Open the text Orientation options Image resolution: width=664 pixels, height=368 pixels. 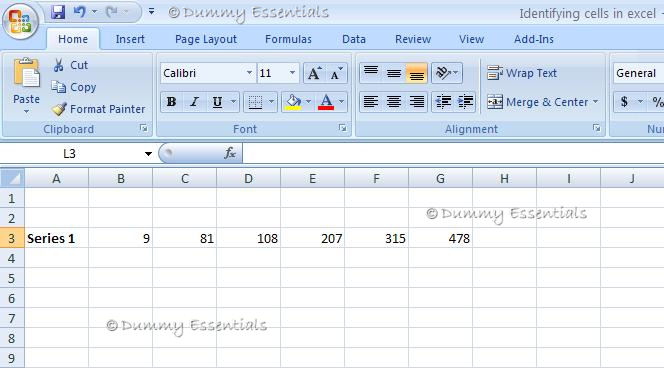click(x=447, y=73)
